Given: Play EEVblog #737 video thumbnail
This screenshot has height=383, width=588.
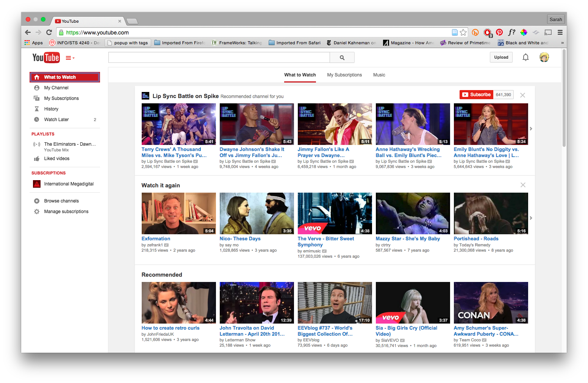Looking at the screenshot, I should pyautogui.click(x=335, y=303).
